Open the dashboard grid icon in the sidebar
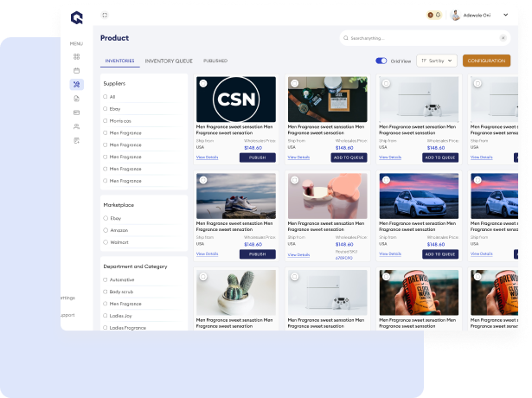The width and height of the screenshot is (532, 398). 76,56
